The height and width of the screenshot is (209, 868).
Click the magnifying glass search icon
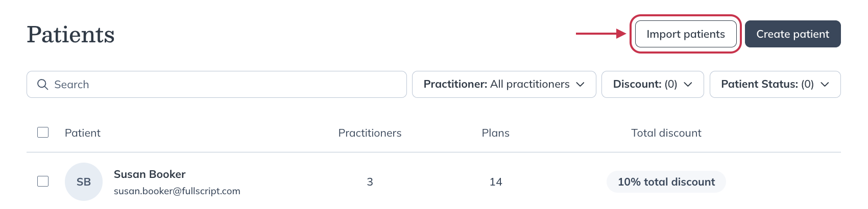[x=43, y=85]
